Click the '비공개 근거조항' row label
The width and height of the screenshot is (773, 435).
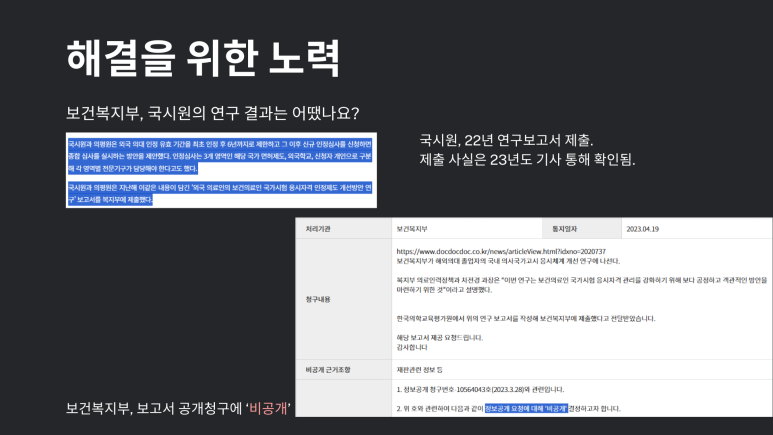tap(328, 370)
